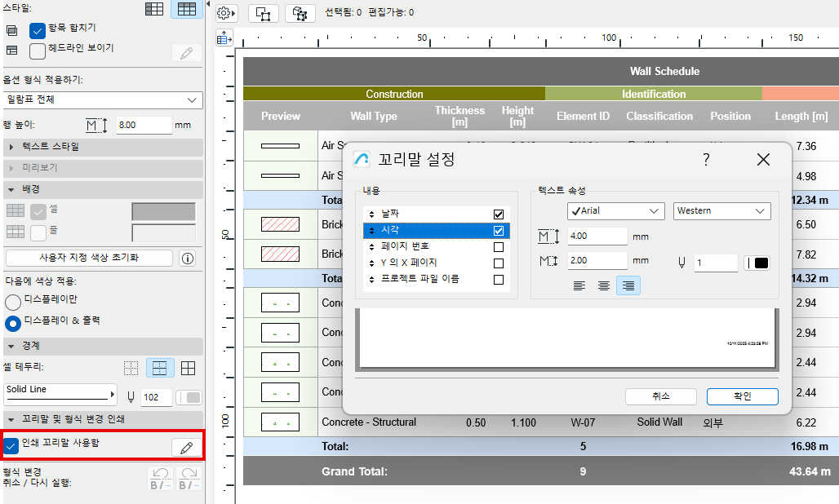The height and width of the screenshot is (504, 839).
Task: Click 사용자 지정 색상 초기화 button
Action: [89, 258]
